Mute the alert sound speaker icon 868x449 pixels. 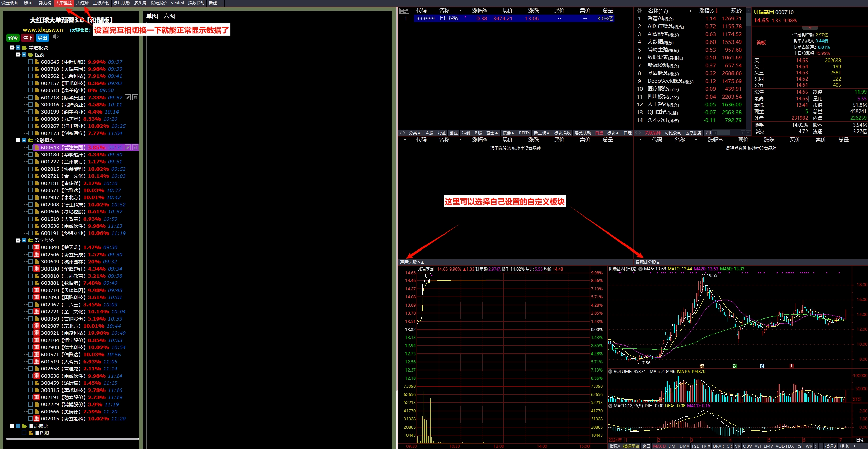pyautogui.click(x=56, y=37)
